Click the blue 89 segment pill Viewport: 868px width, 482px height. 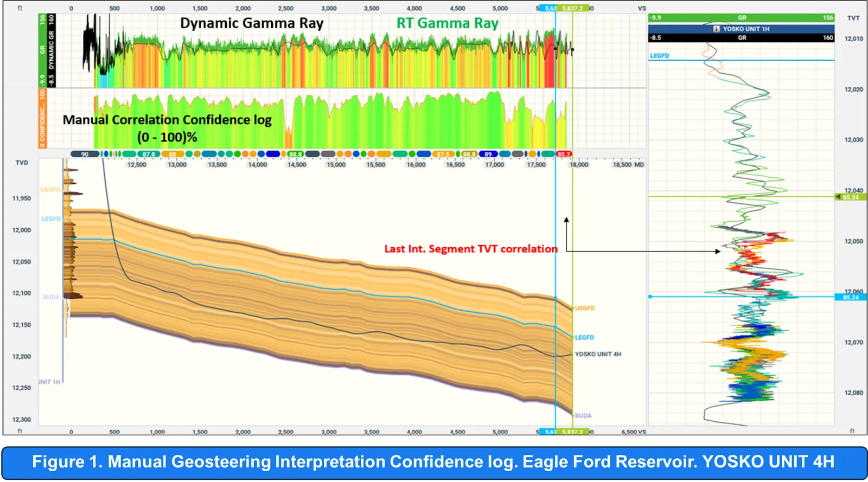click(488, 154)
